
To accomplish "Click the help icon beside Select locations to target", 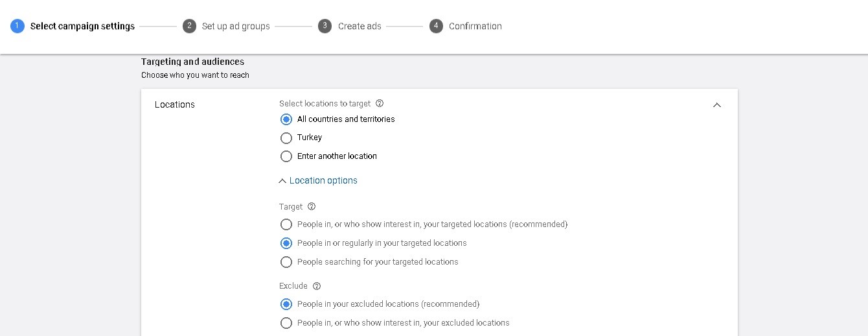I will point(380,103).
